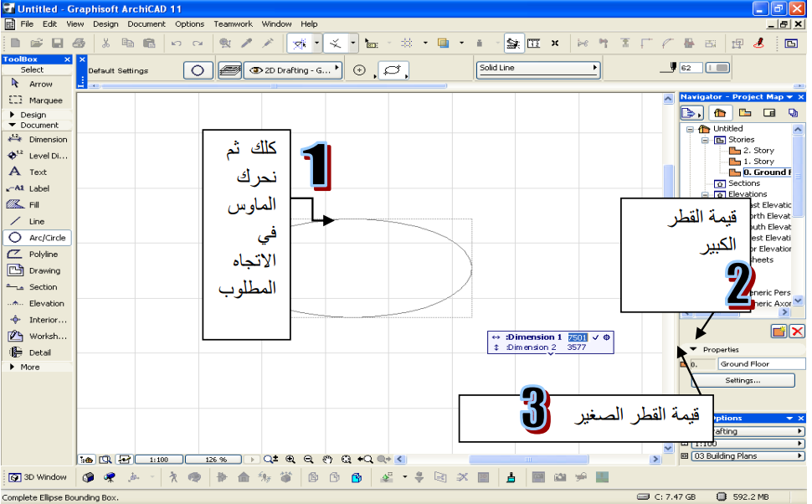Pick the Arrow select tool
The image size is (812, 504).
click(x=38, y=85)
